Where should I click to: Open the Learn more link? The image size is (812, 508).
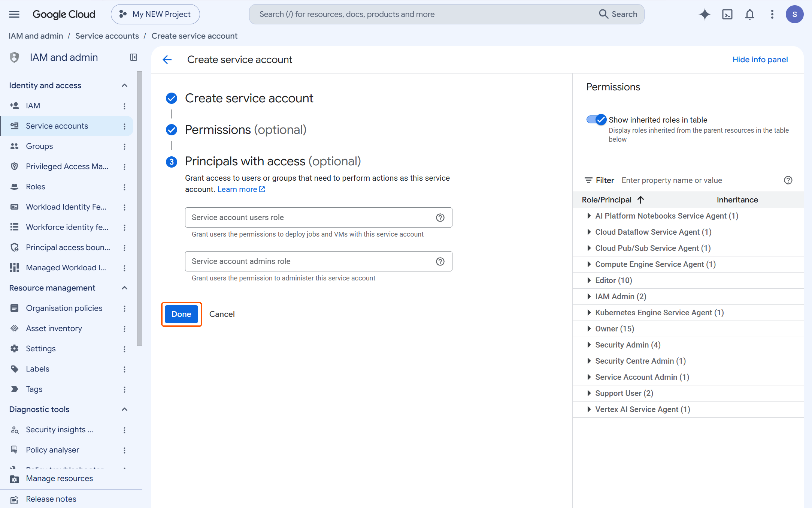pos(241,189)
